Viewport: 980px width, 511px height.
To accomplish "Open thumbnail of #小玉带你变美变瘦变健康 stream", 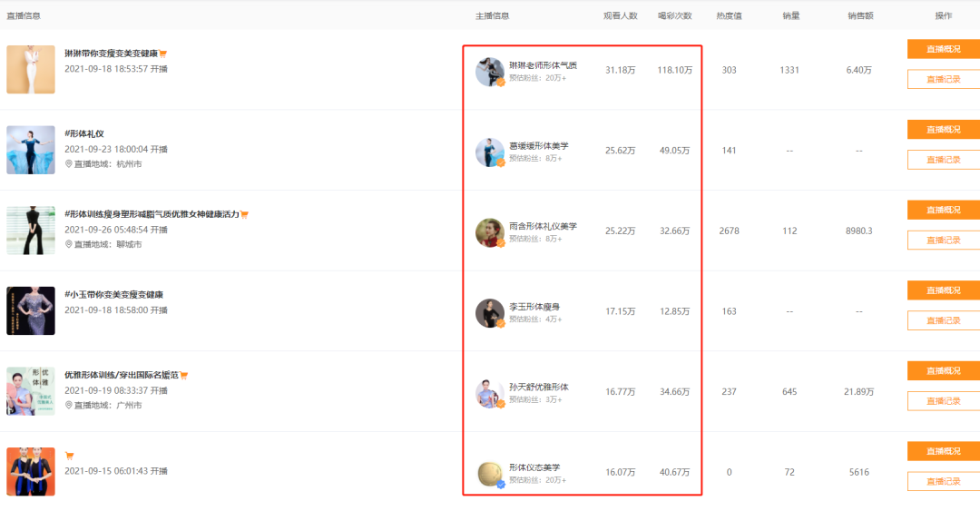I will [x=31, y=310].
